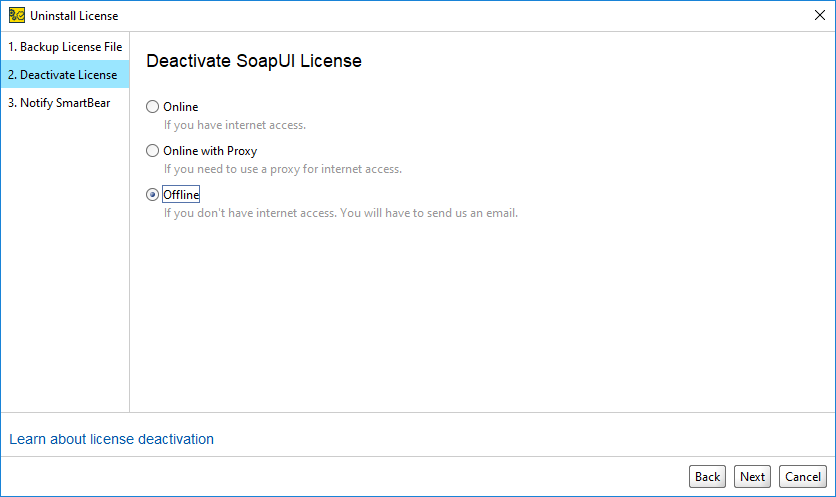Choose the Online with Proxy radio button
Image resolution: width=836 pixels, height=497 pixels.
pos(152,151)
